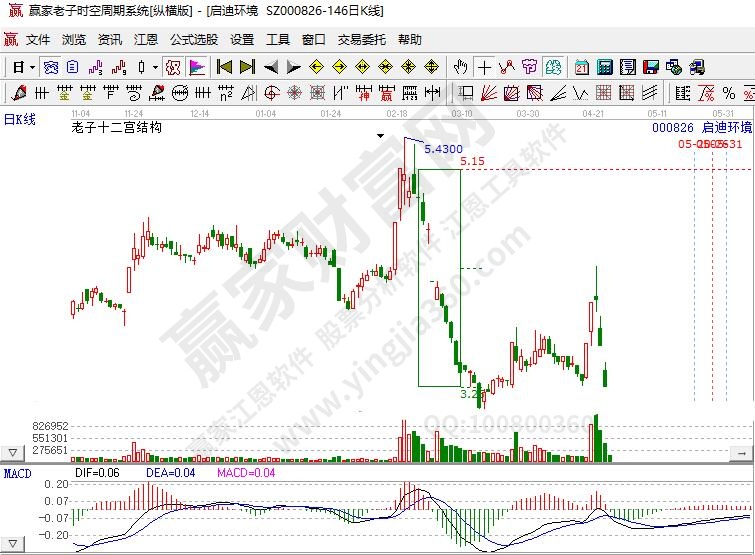The image size is (755, 555).
Task: Click the pink flag icon
Action: (x=197, y=67)
